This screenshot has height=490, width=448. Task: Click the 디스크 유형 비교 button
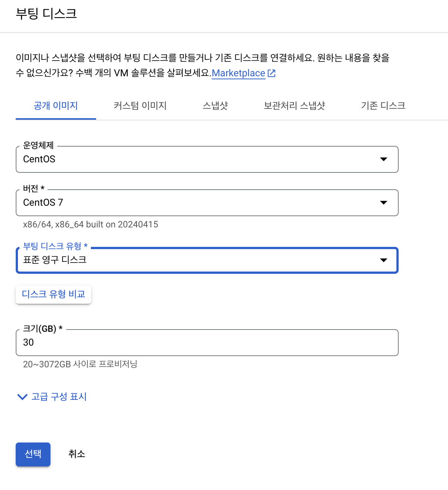coord(53,294)
